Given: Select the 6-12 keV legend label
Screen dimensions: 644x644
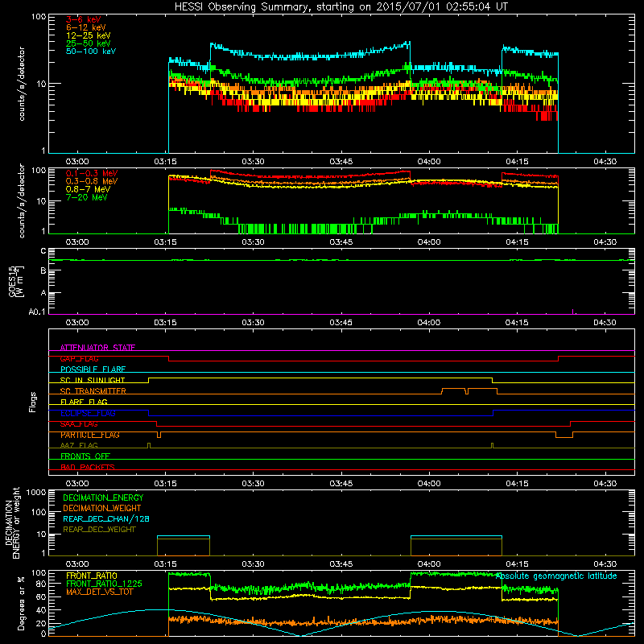Looking at the screenshot, I should 86,27.
